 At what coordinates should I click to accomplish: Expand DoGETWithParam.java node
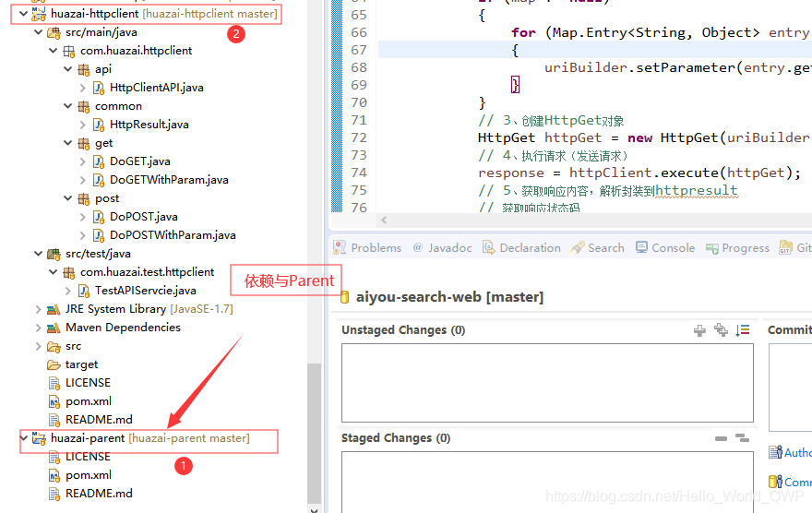click(x=83, y=180)
